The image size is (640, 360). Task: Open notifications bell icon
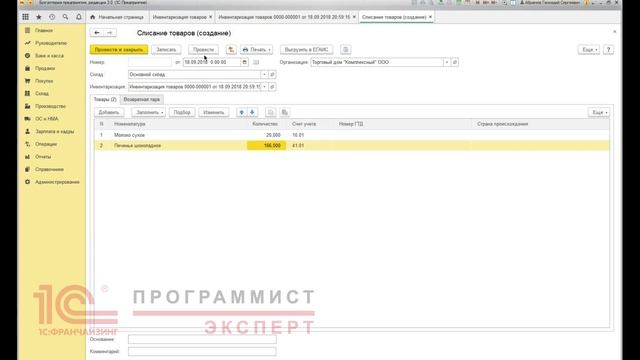pos(79,17)
